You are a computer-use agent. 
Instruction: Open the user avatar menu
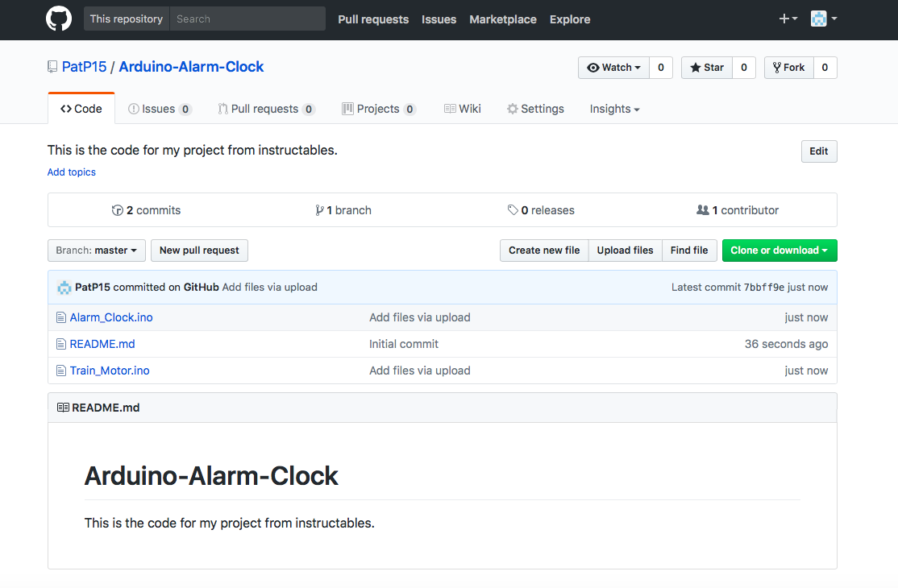[824, 19]
